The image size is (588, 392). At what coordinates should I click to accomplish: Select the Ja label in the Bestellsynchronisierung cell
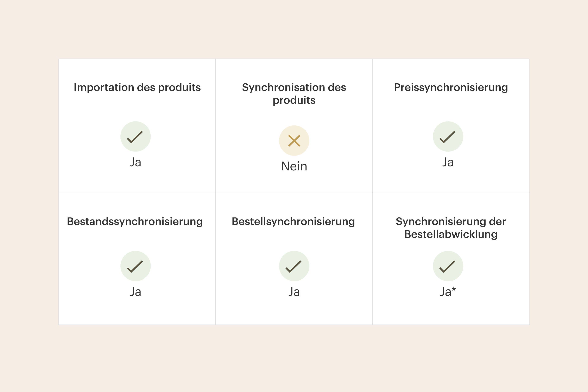pyautogui.click(x=294, y=292)
